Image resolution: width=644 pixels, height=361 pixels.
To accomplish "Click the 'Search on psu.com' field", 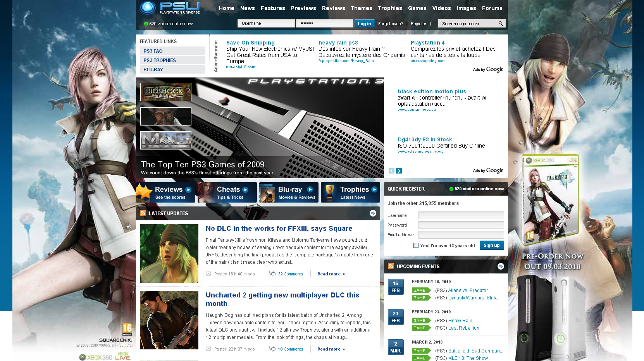I will pyautogui.click(x=468, y=24).
